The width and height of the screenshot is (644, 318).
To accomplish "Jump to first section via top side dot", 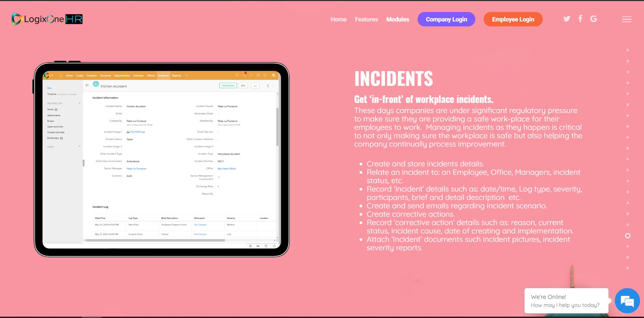I will pyautogui.click(x=628, y=50).
